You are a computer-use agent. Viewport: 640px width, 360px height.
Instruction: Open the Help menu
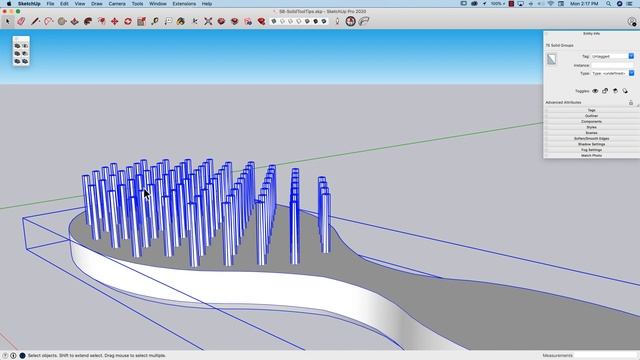(x=207, y=4)
